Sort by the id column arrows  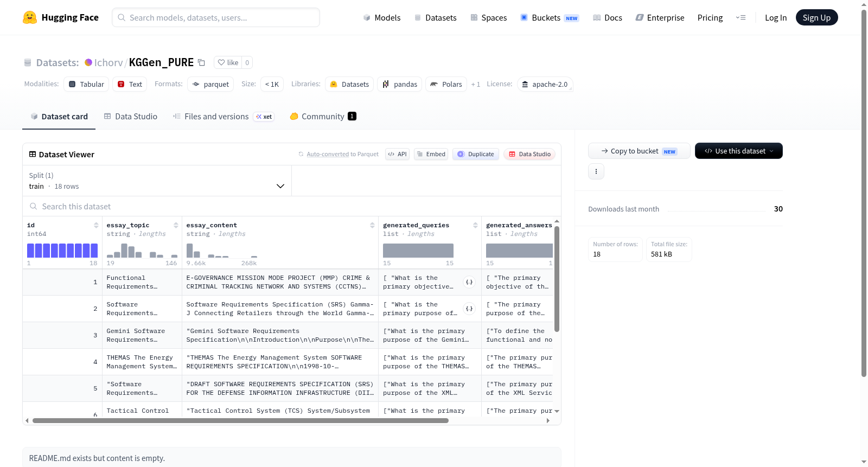(x=96, y=225)
